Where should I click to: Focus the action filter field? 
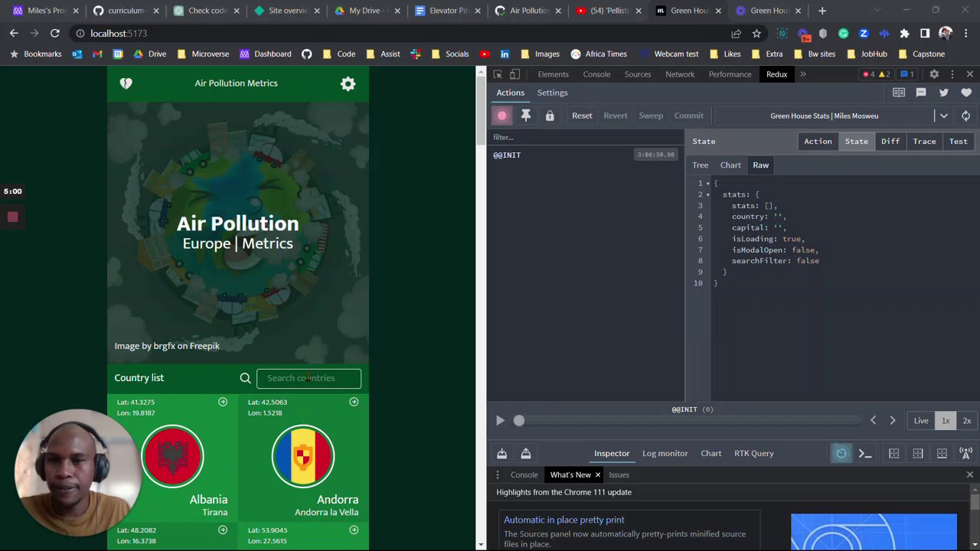coord(585,137)
